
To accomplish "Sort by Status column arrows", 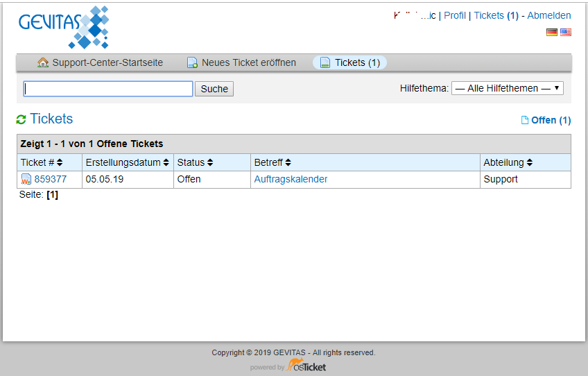I will (210, 162).
